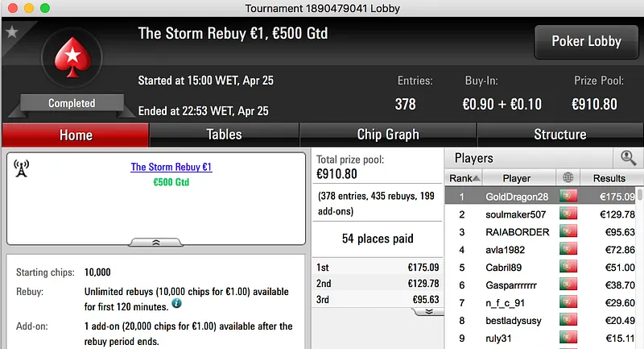
Task: Click the globe country column header
Action: click(x=568, y=178)
